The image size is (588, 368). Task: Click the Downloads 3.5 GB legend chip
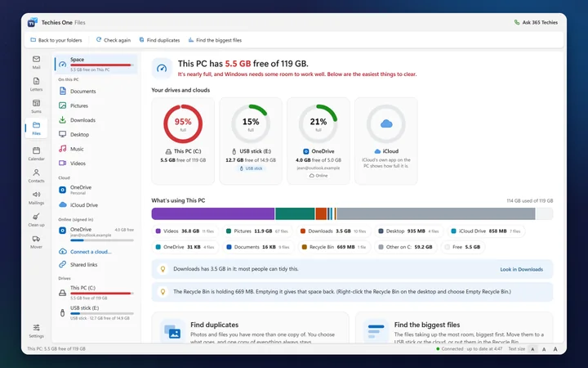pyautogui.click(x=333, y=231)
